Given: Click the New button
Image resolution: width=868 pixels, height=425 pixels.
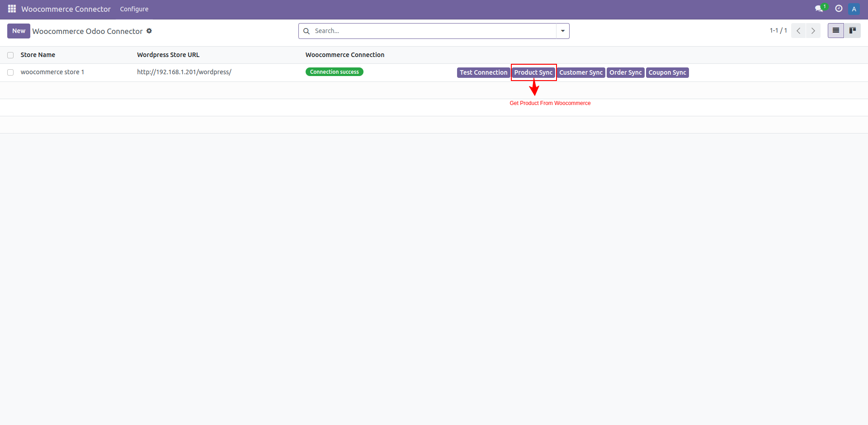Looking at the screenshot, I should (19, 31).
